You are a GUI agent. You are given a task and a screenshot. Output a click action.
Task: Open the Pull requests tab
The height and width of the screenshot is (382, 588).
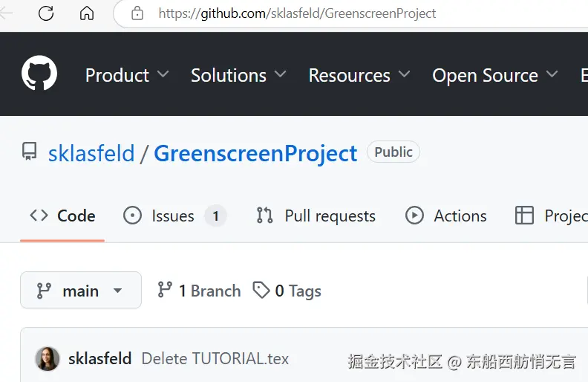point(316,216)
